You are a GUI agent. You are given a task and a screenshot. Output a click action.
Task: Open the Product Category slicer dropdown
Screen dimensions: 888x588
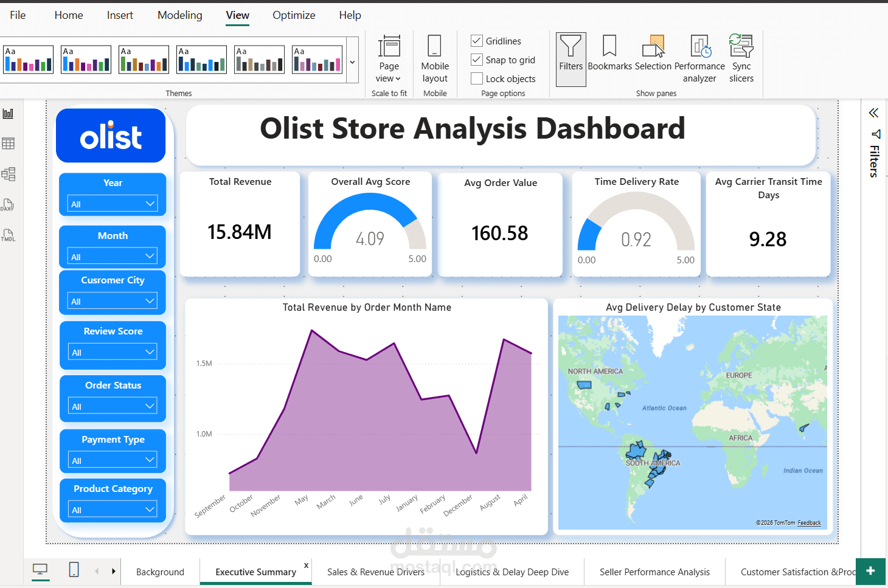113,510
